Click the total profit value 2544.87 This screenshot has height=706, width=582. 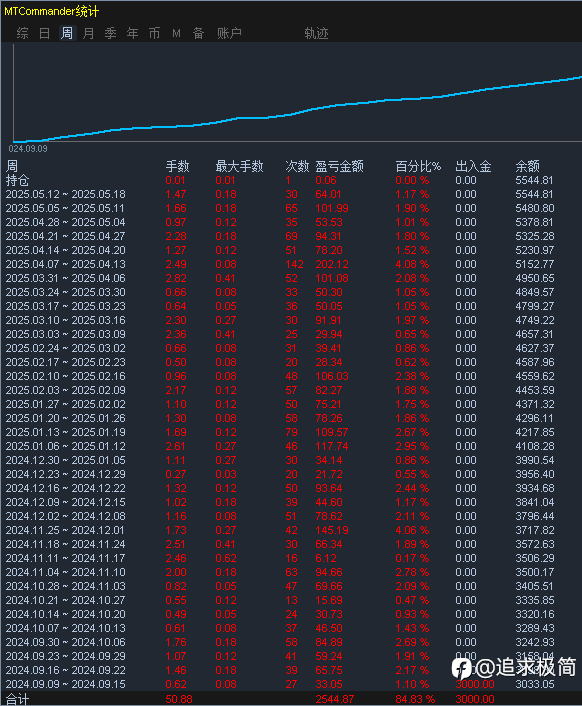coord(334,699)
